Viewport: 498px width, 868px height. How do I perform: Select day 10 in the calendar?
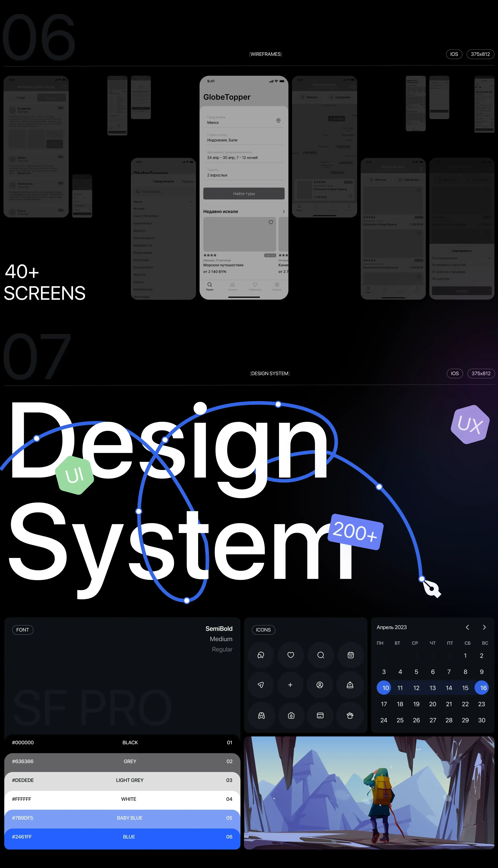(x=384, y=688)
